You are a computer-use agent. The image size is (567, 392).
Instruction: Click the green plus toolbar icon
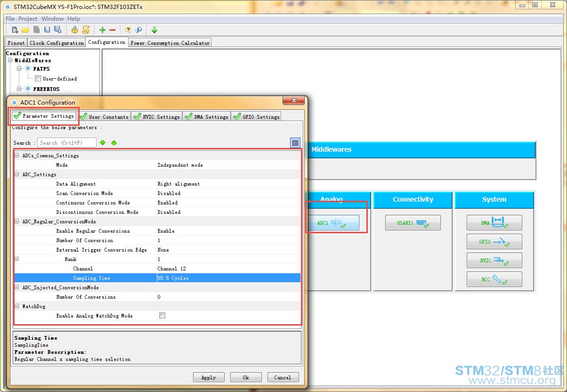[x=102, y=30]
